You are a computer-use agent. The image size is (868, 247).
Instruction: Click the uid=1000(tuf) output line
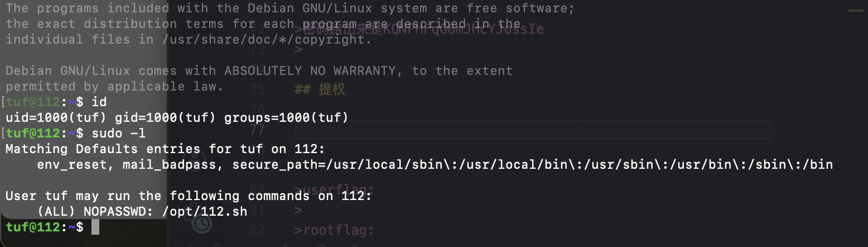(176, 117)
